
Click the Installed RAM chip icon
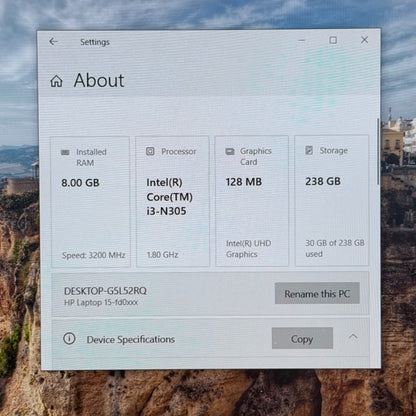tap(65, 152)
